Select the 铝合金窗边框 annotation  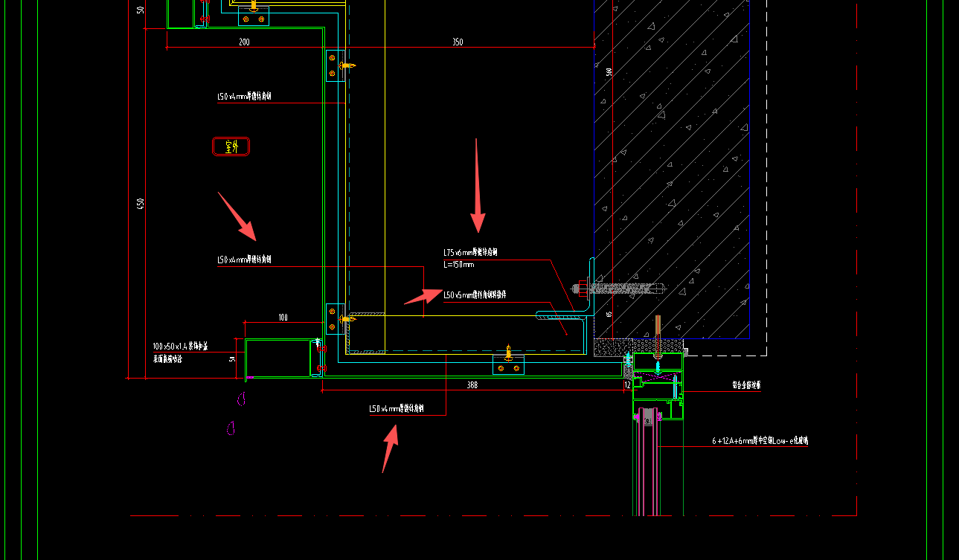pyautogui.click(x=747, y=385)
